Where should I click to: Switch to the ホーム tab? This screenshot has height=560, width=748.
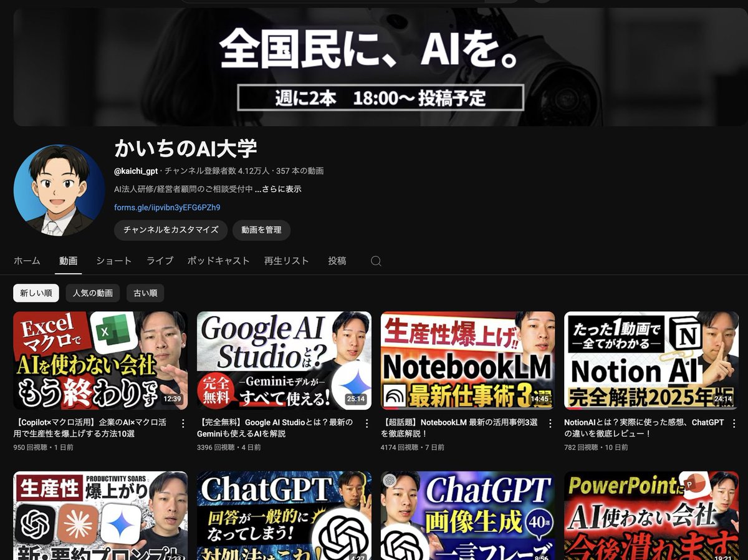(x=27, y=261)
